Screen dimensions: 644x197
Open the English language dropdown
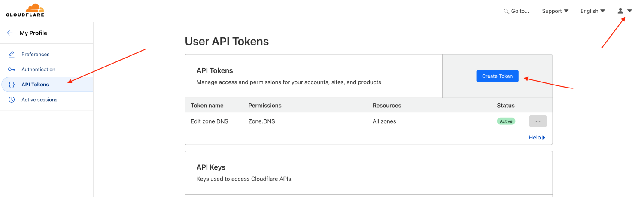click(592, 11)
